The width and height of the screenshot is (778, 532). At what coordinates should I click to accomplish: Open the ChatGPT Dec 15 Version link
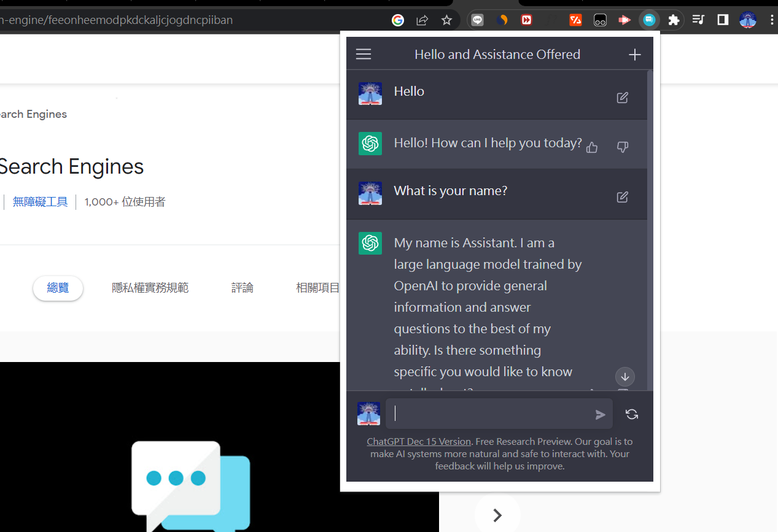point(418,441)
